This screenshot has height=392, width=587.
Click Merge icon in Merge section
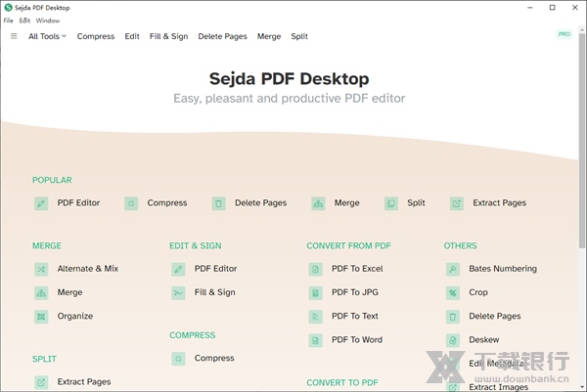pos(41,293)
